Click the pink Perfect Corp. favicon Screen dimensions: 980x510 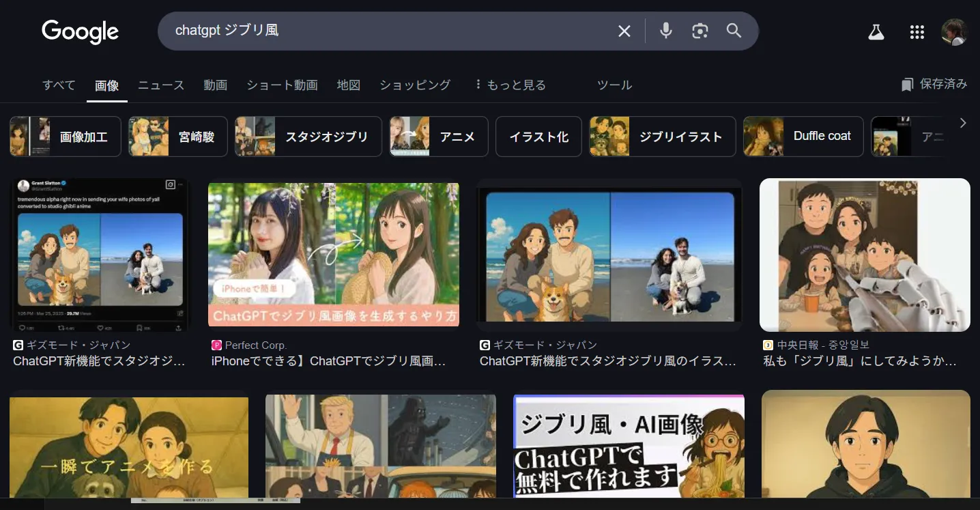tap(216, 345)
